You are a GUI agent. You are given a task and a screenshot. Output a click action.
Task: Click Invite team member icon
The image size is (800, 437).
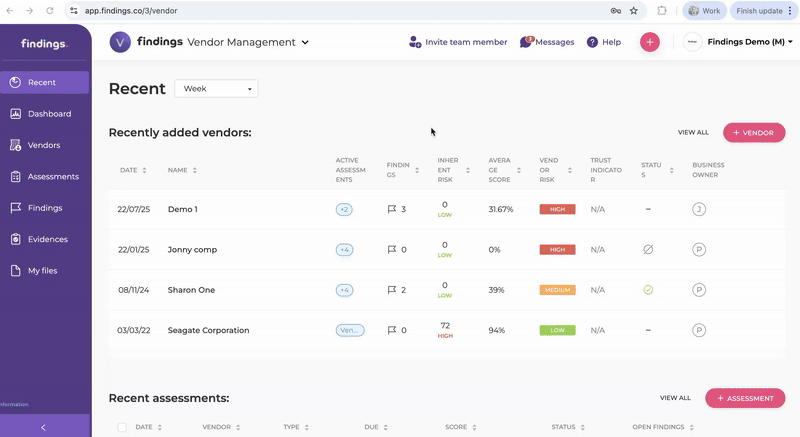click(x=415, y=42)
